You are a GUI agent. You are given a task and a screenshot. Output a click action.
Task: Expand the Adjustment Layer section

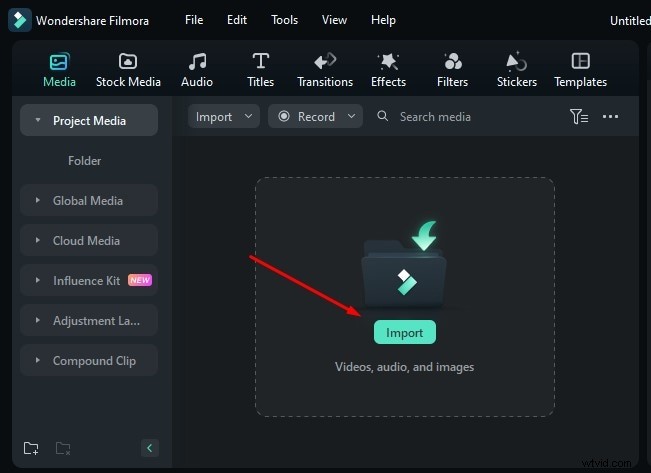coord(88,320)
